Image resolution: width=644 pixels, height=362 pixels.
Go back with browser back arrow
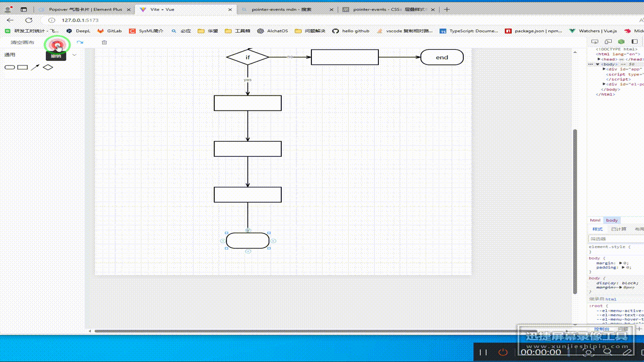pyautogui.click(x=11, y=20)
